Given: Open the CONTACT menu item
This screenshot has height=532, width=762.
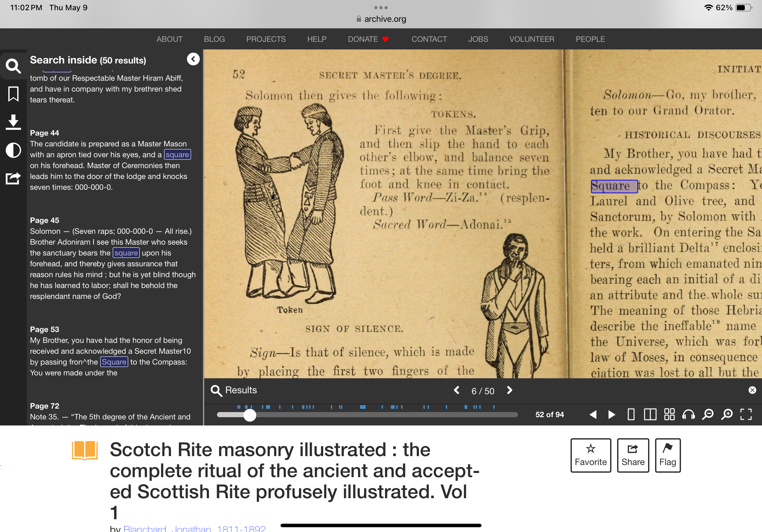Looking at the screenshot, I should [x=429, y=39].
